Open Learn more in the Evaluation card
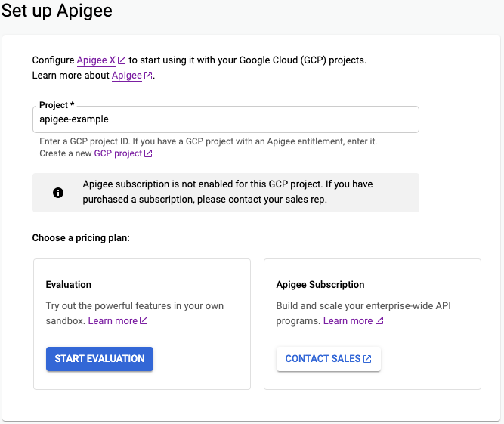504x424 pixels. pyautogui.click(x=113, y=321)
